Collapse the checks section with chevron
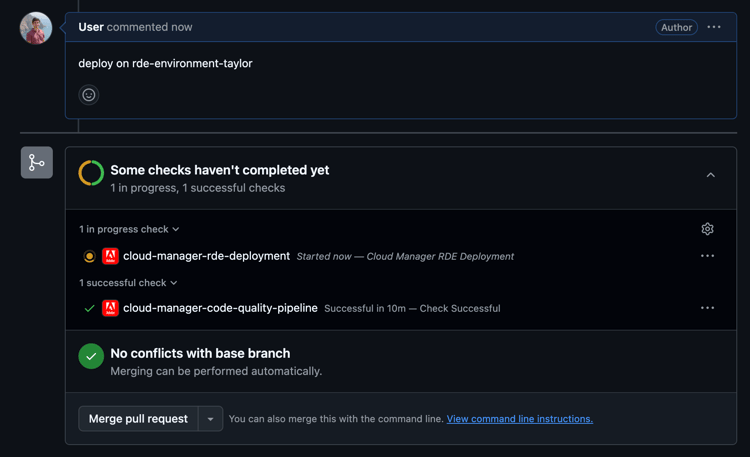Screen dimensions: 750x457 (x=711, y=175)
